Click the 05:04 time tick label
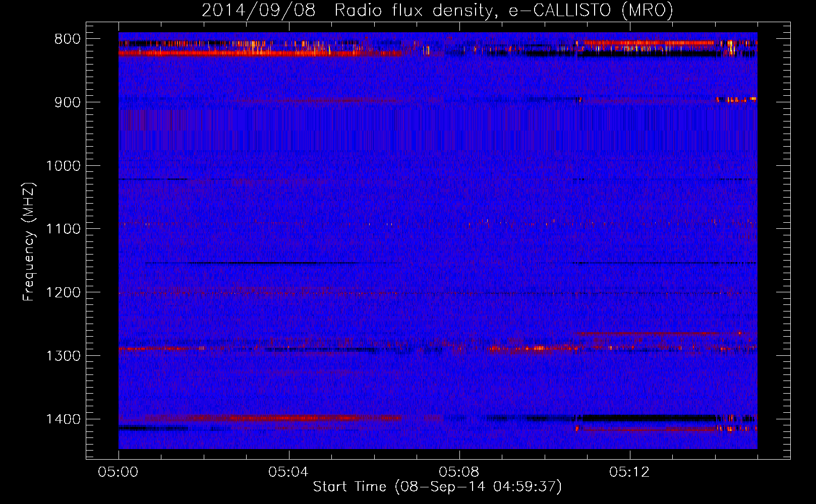816x504 pixels. coord(288,472)
